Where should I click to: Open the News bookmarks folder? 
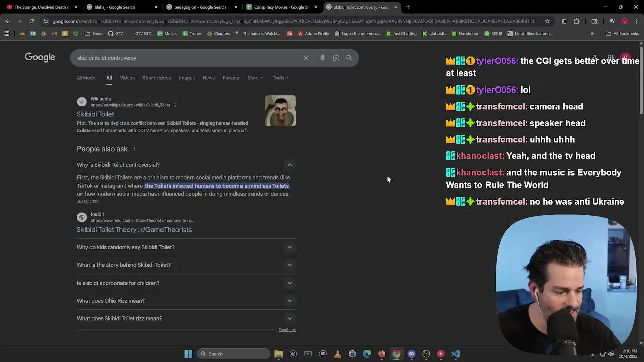(x=94, y=34)
